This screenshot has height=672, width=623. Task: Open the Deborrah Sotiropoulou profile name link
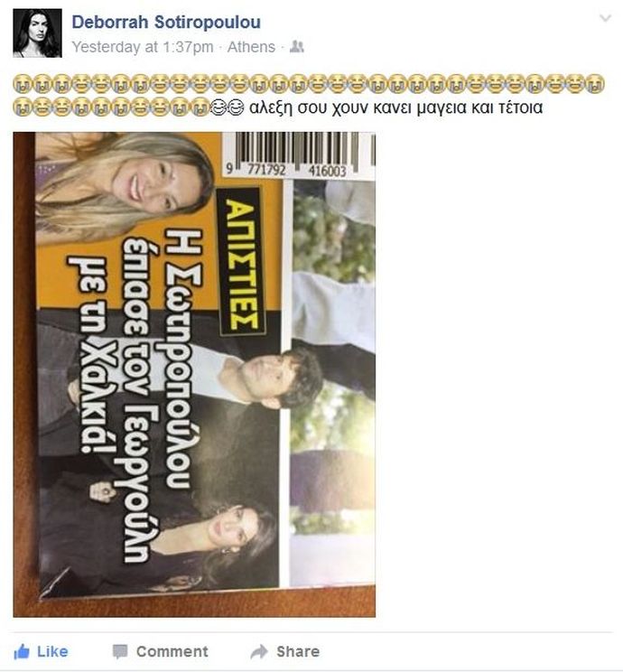(166, 23)
